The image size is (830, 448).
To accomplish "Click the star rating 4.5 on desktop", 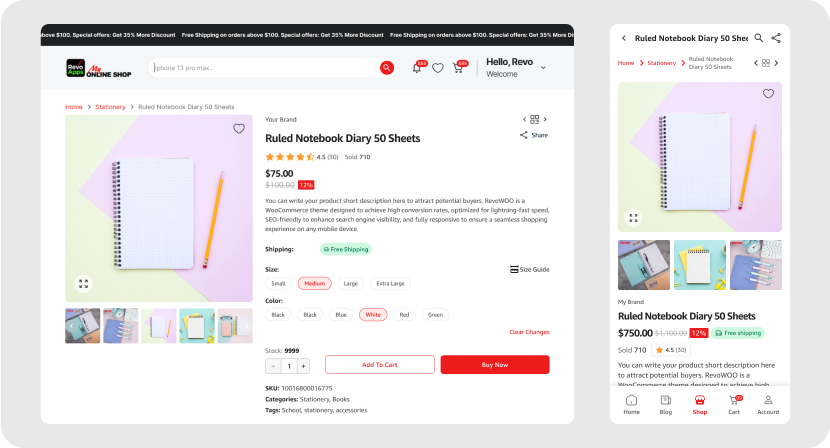I will (x=302, y=157).
